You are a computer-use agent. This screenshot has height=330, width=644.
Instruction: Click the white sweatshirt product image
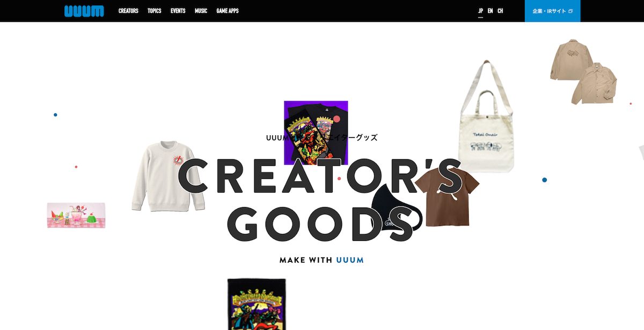tap(168, 176)
